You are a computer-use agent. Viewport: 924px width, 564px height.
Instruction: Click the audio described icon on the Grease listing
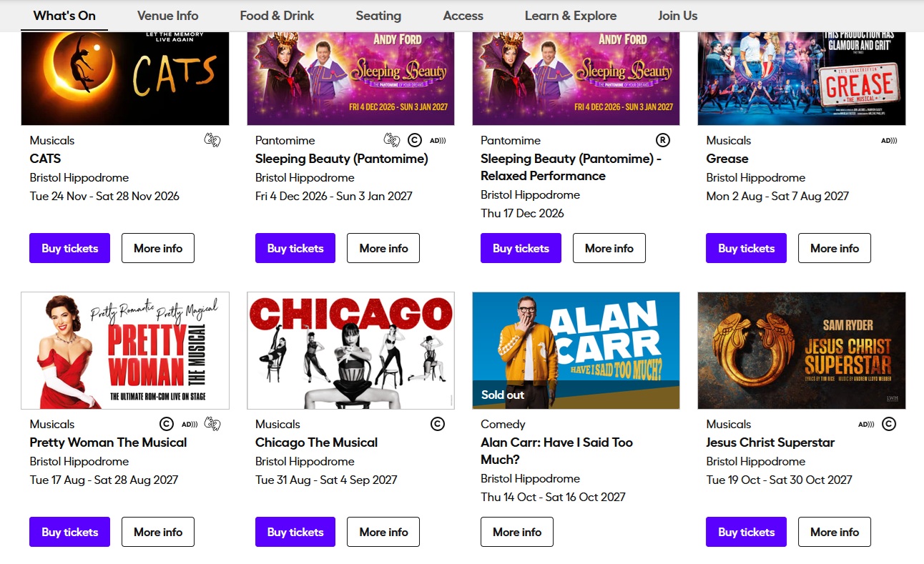889,140
